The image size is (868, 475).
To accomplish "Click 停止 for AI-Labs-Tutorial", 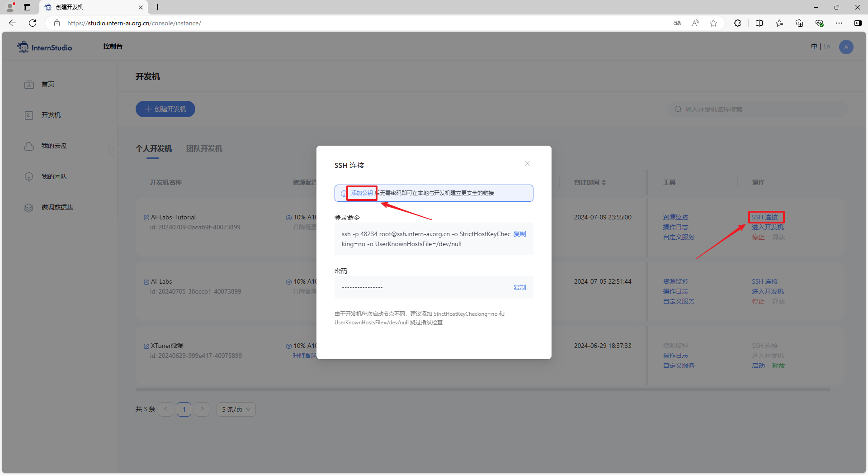I will click(x=758, y=237).
